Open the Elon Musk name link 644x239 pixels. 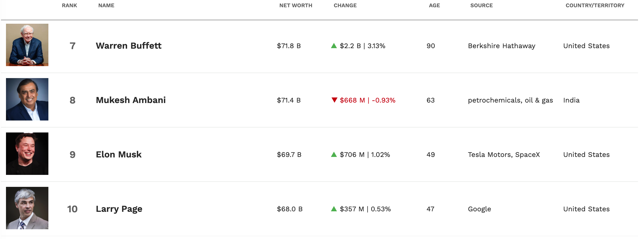point(119,154)
